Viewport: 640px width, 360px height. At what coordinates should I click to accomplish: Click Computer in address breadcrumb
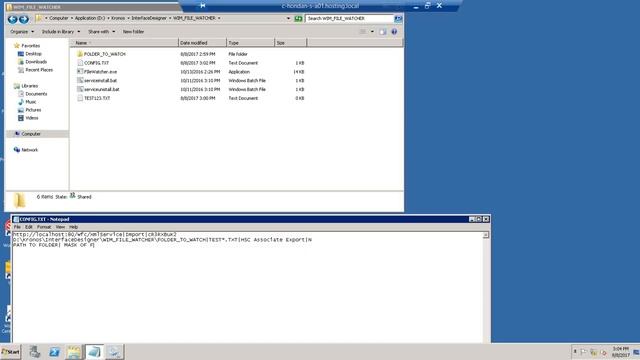click(59, 18)
